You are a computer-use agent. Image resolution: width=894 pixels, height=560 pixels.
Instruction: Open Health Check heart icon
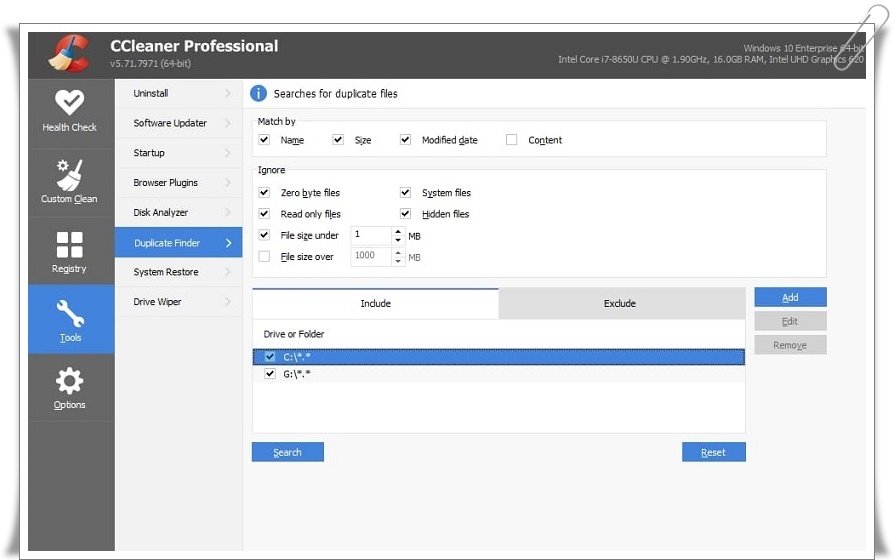click(70, 103)
